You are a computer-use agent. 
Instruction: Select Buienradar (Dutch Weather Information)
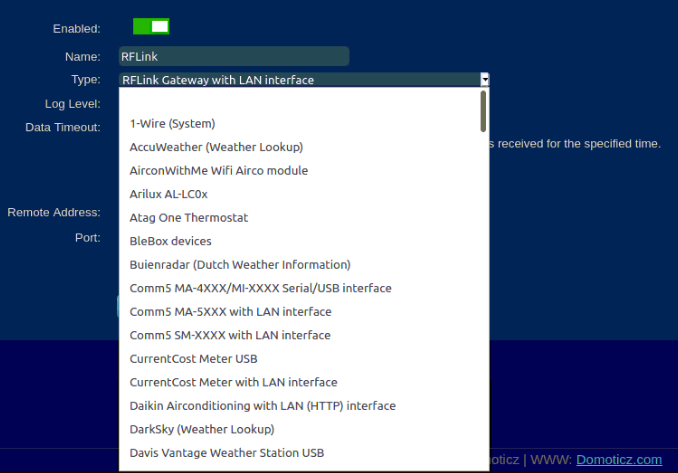tap(304, 265)
